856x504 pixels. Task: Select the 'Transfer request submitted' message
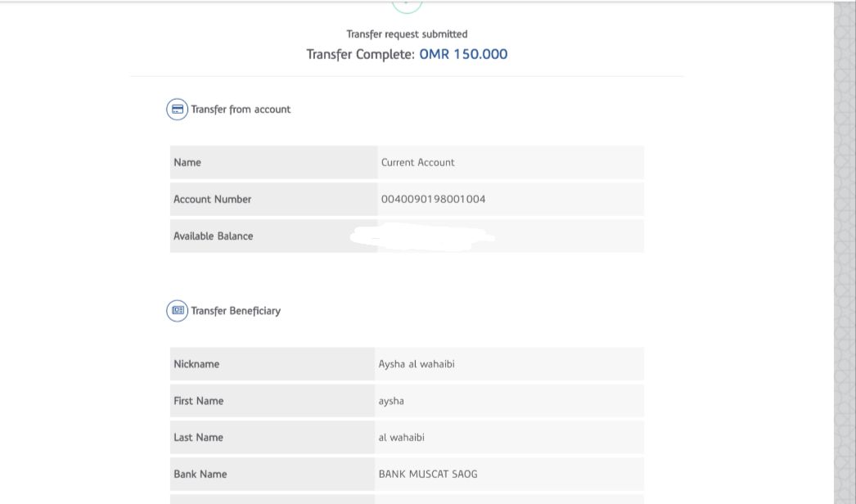tap(407, 34)
